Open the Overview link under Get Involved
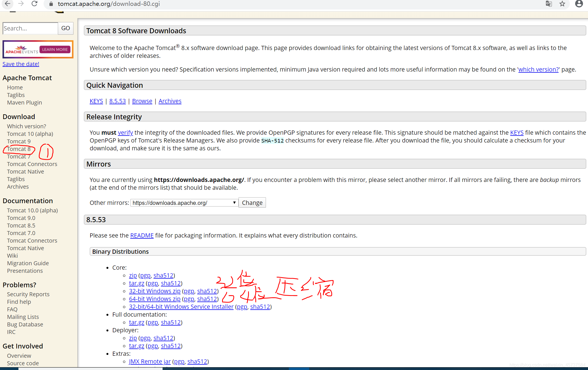The height and width of the screenshot is (370, 588). [x=19, y=356]
